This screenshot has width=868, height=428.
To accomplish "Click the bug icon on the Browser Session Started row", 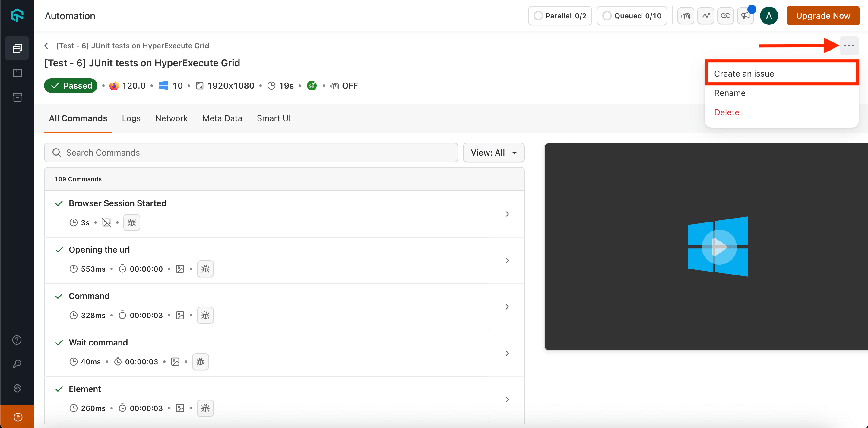I will point(132,222).
